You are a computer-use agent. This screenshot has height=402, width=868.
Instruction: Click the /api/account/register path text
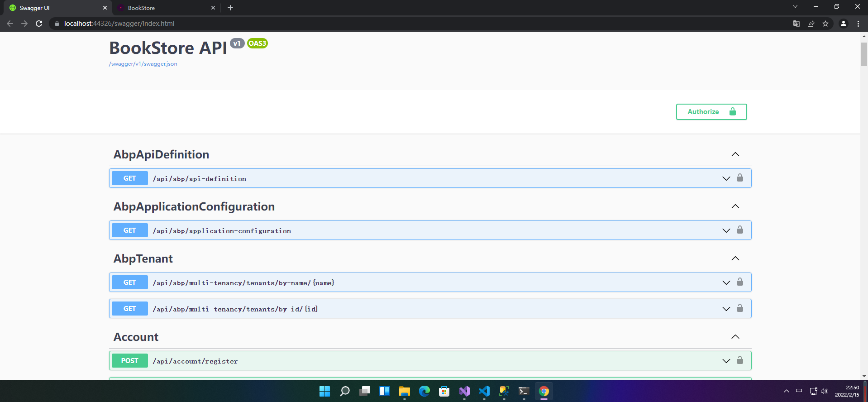[195, 361]
